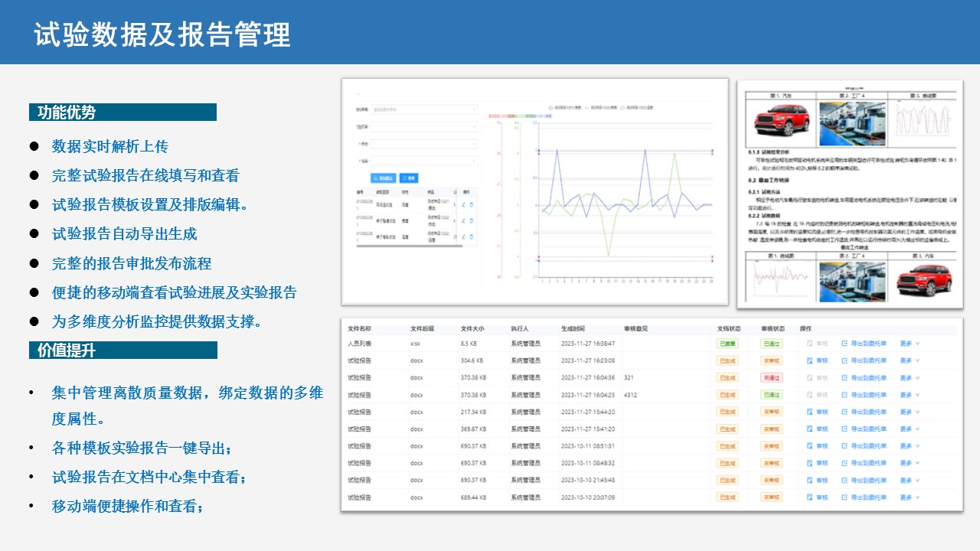Screen dimensions: 980x551
Task: Click the export icon on the last 试验报告 row
Action: pyautogui.click(x=844, y=497)
